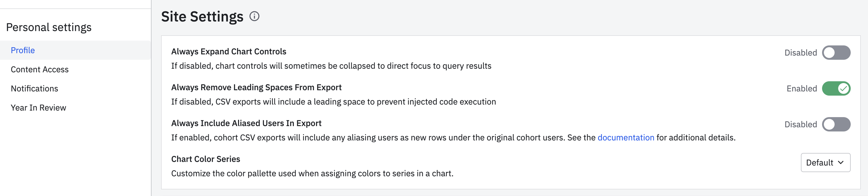Enable Always Include Aliased Users In Export
The width and height of the screenshot is (868, 196).
(x=837, y=124)
